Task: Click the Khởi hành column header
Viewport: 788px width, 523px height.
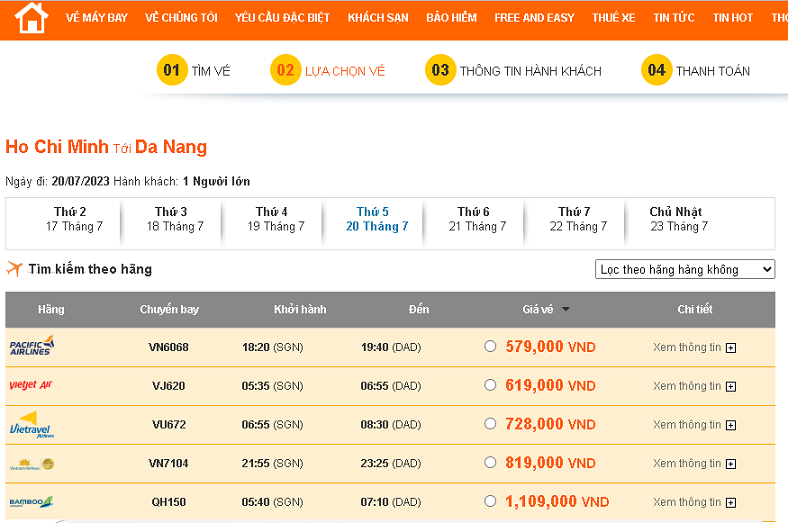Action: coord(300,309)
